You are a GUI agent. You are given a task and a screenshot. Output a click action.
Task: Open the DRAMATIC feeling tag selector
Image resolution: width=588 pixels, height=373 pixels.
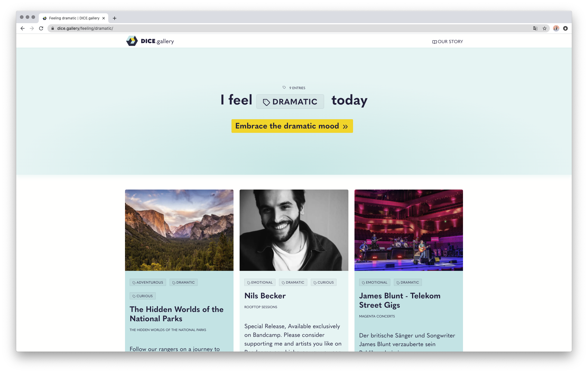(290, 102)
